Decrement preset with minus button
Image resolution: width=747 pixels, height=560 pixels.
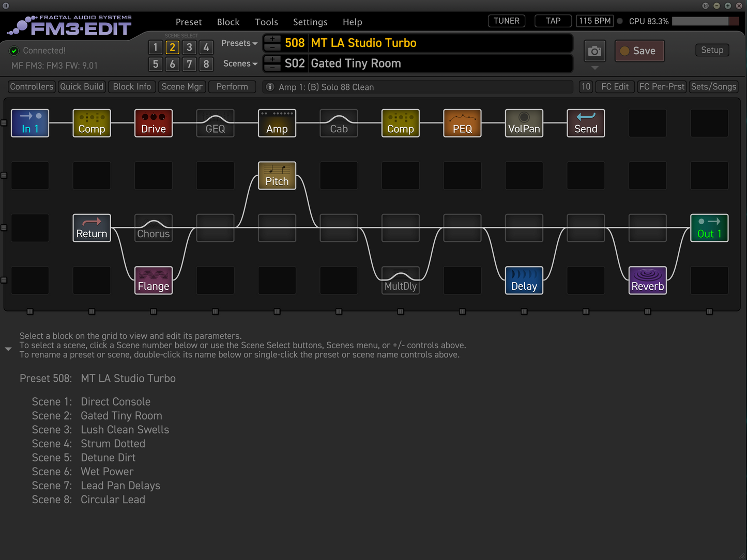(x=272, y=46)
